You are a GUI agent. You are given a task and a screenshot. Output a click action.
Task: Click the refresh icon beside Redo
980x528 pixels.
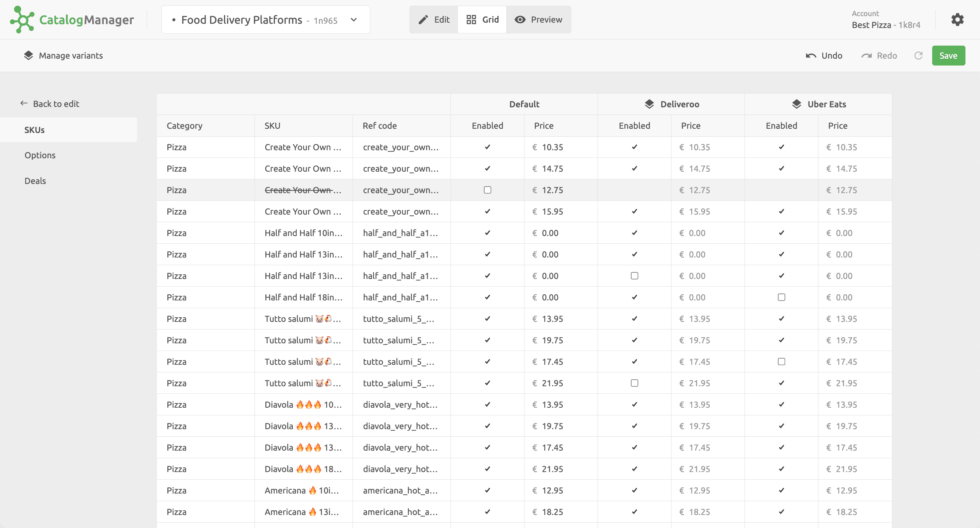click(918, 56)
